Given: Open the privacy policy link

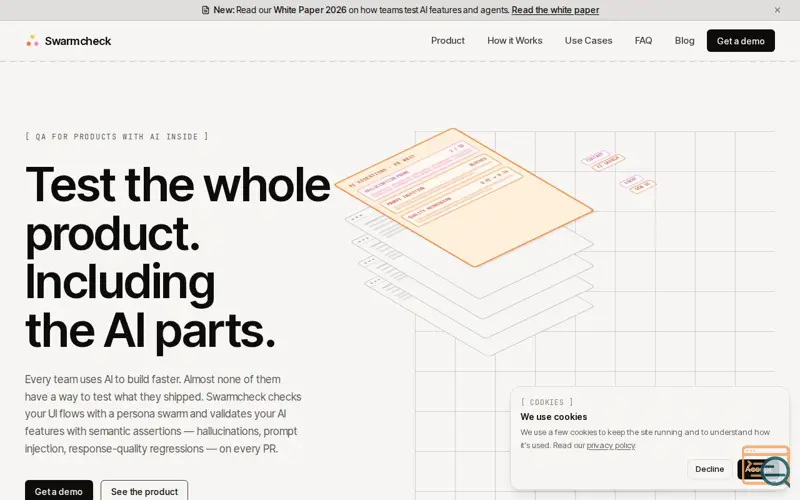Looking at the screenshot, I should [611, 445].
